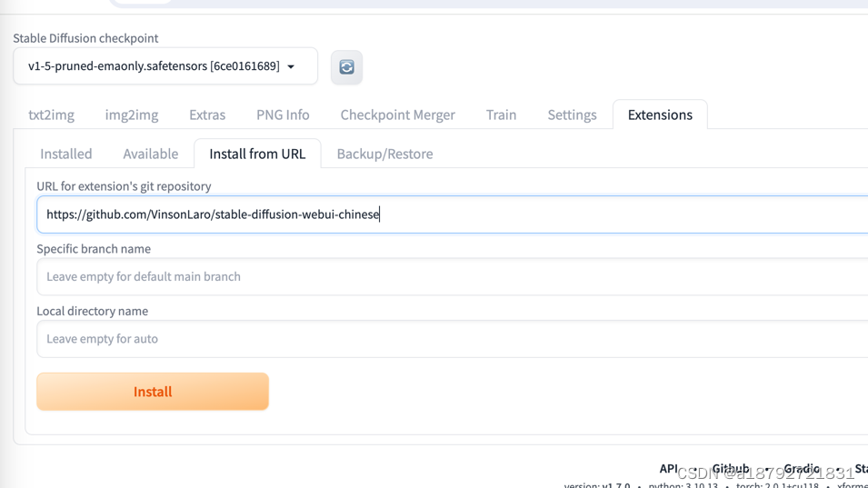Screen dimensions: 868x488
Task: Open the Backup/Restore sub-tab
Action: tap(384, 154)
